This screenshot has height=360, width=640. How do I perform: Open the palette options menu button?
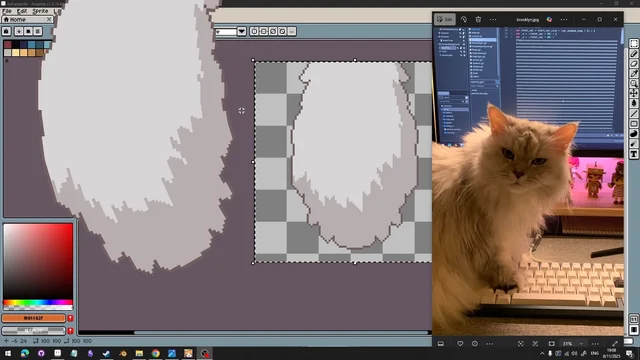click(38, 31)
